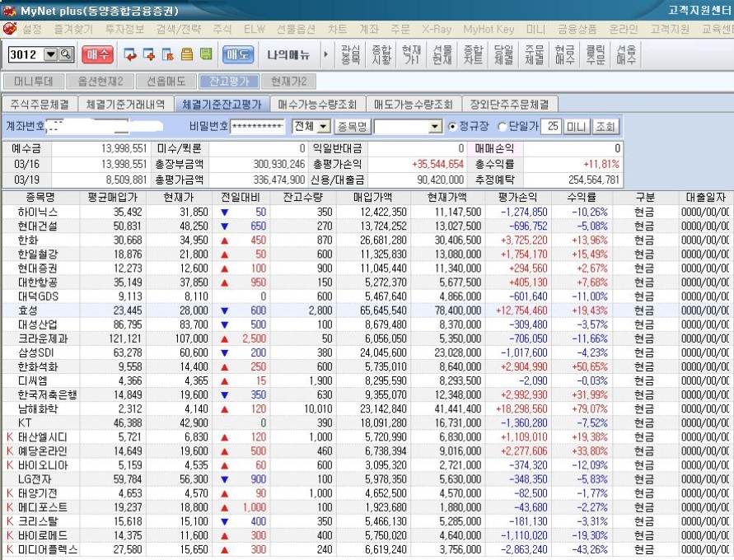
Task: Select the 정규장 radio button
Action: point(451,127)
